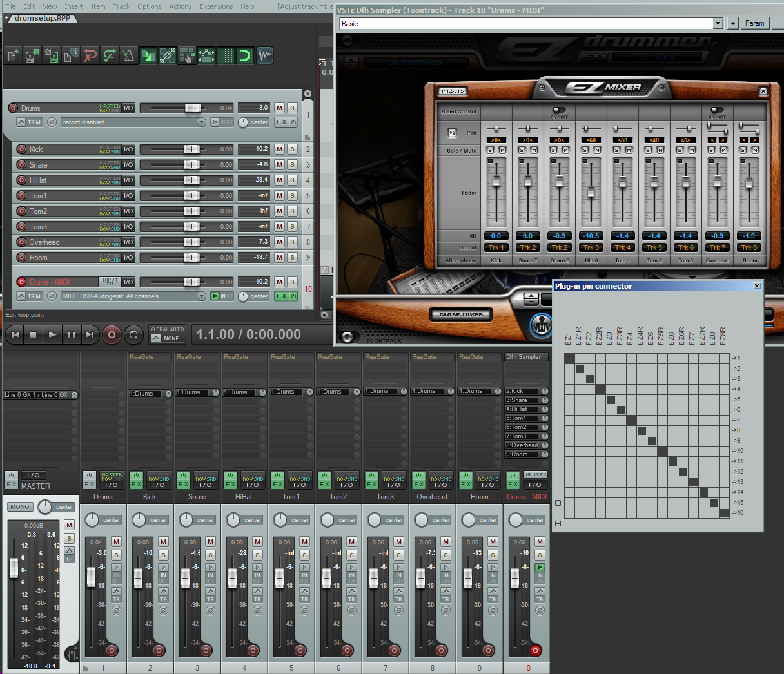Solo the Room track in track panel

tap(292, 258)
